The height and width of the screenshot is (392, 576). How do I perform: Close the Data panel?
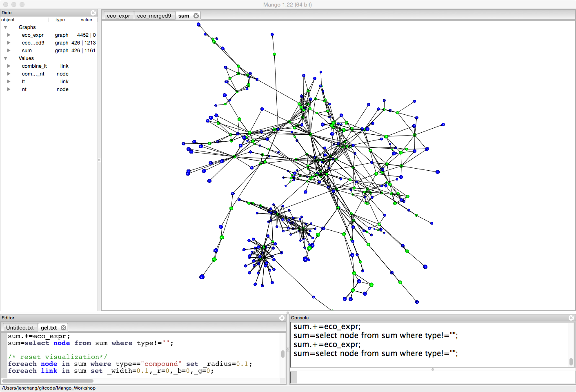tap(93, 13)
